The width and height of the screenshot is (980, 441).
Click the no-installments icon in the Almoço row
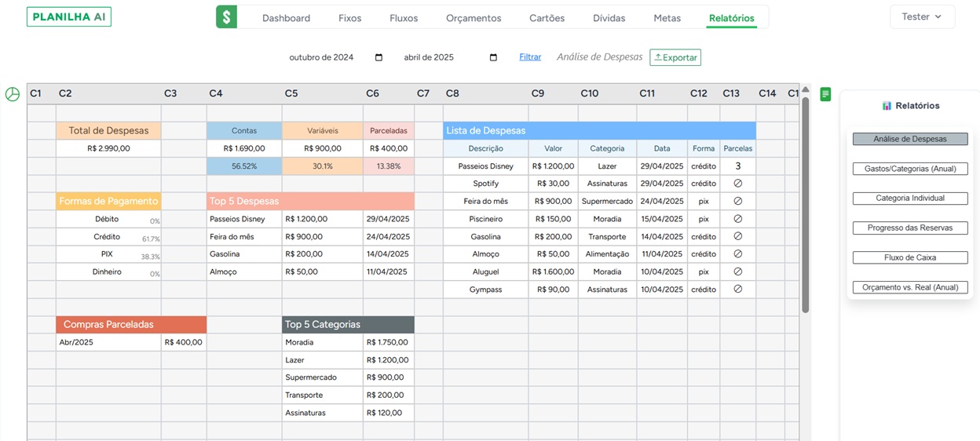[737, 254]
